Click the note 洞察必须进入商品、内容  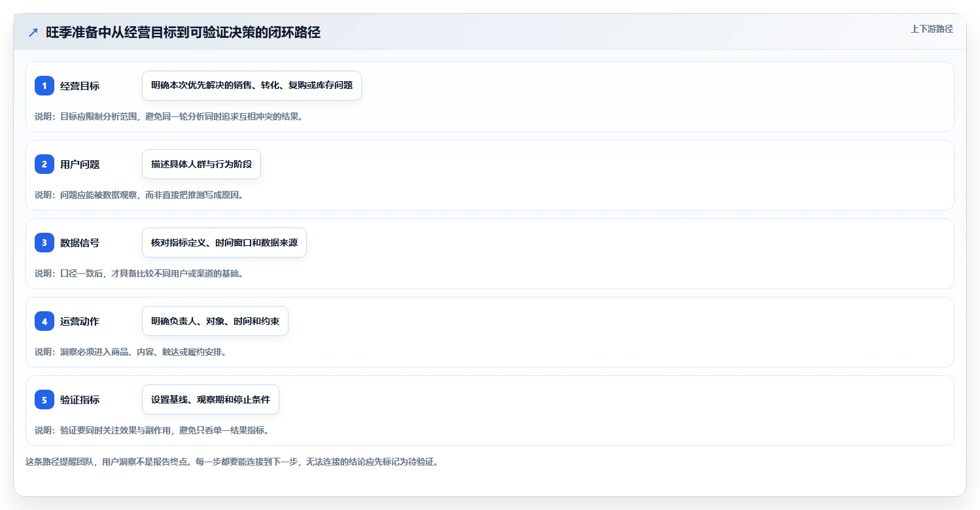click(x=131, y=352)
